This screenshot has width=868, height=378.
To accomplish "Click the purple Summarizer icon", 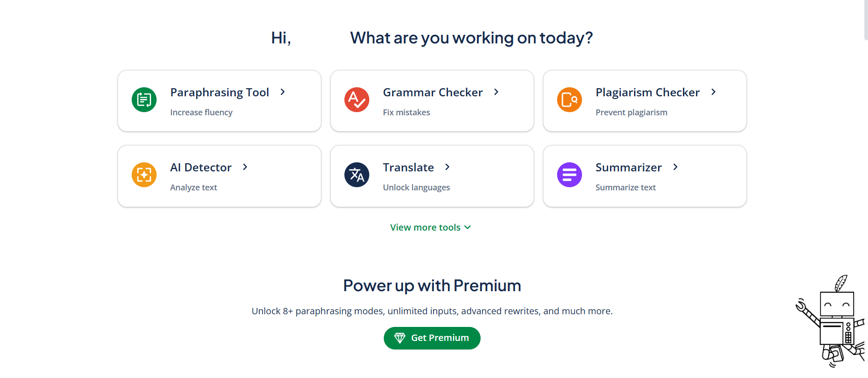I will pyautogui.click(x=569, y=175).
